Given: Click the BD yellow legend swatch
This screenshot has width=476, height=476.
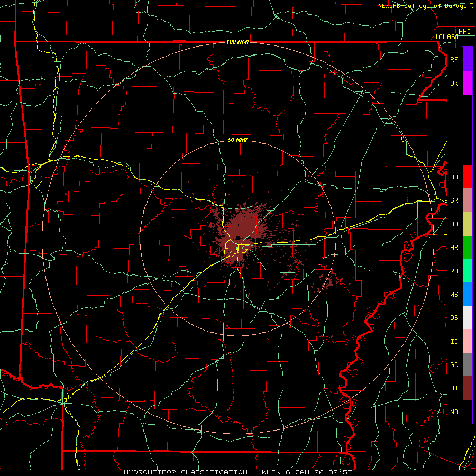Looking at the screenshot, I should point(467,224).
